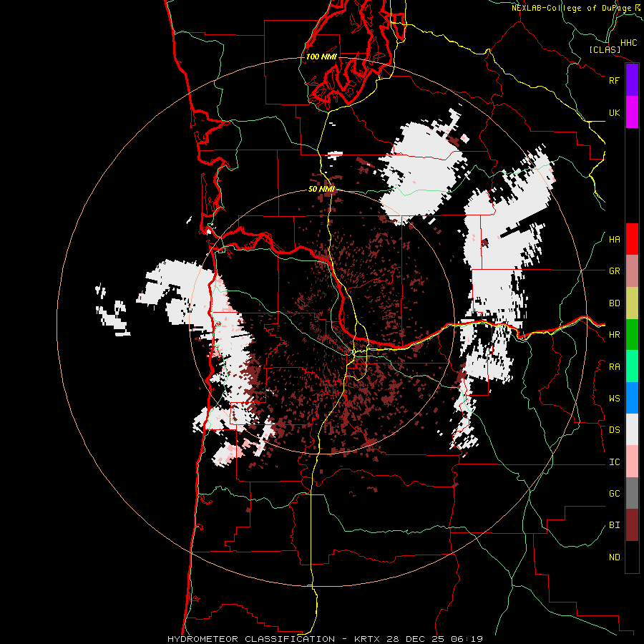Click the DS legend label
The width and height of the screenshot is (644, 644).
pyautogui.click(x=614, y=430)
